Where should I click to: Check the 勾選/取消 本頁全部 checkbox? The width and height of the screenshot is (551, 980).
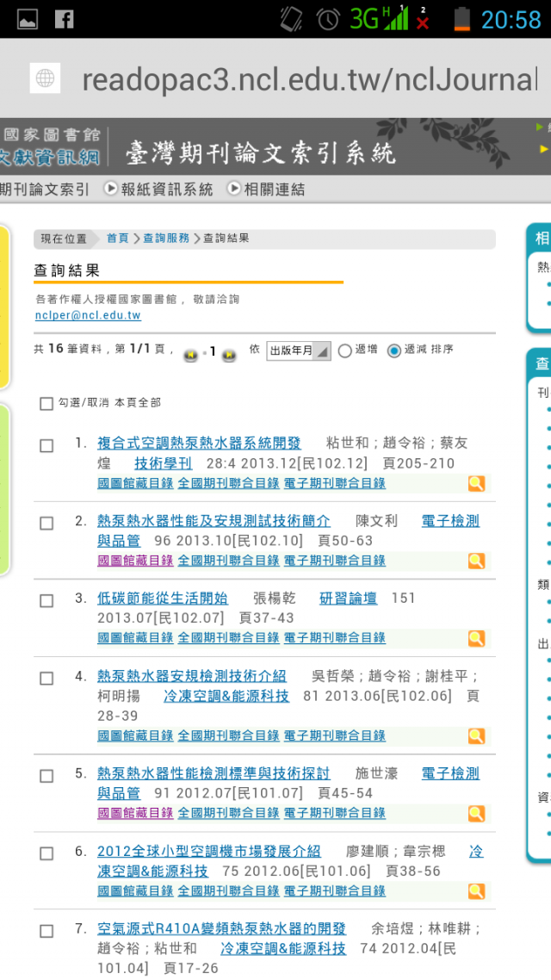(x=46, y=404)
